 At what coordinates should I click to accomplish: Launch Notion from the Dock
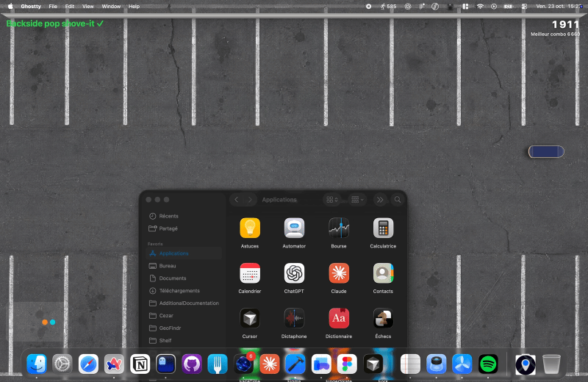[140, 364]
